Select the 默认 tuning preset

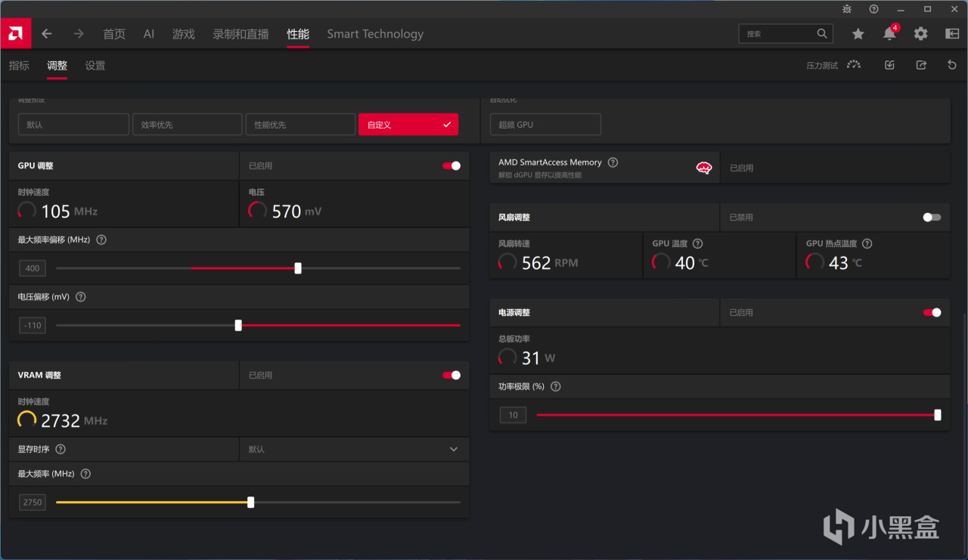click(x=73, y=124)
